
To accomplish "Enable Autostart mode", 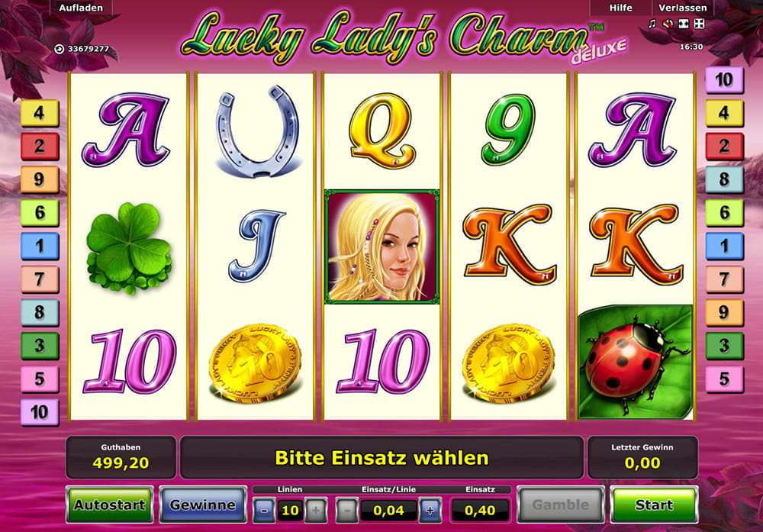I will click(x=109, y=505).
